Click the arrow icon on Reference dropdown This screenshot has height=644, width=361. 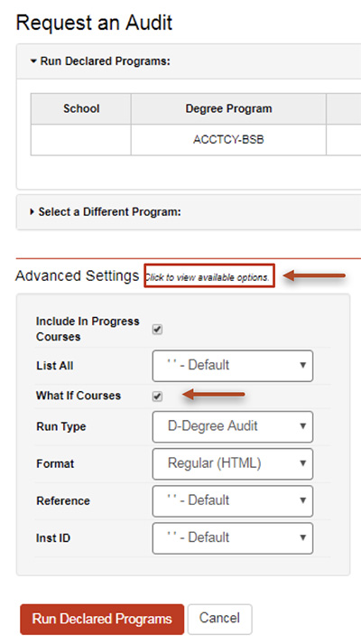pos(302,500)
